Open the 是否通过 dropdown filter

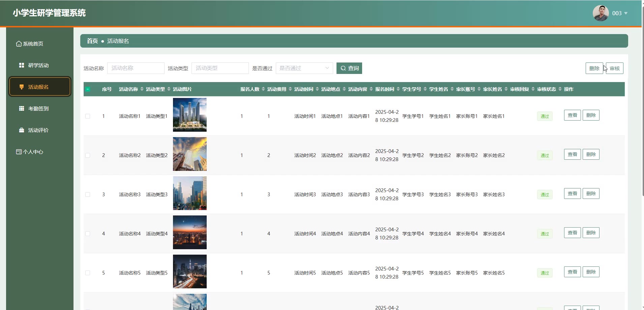point(304,68)
